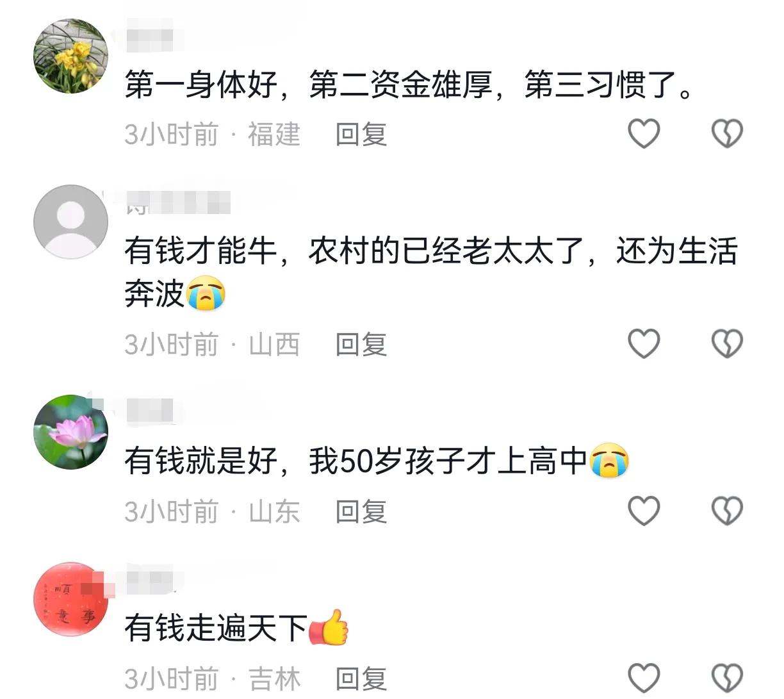Reply to the Fujian comment via 回复
Image resolution: width=784 pixels, height=699 pixels.
[361, 135]
